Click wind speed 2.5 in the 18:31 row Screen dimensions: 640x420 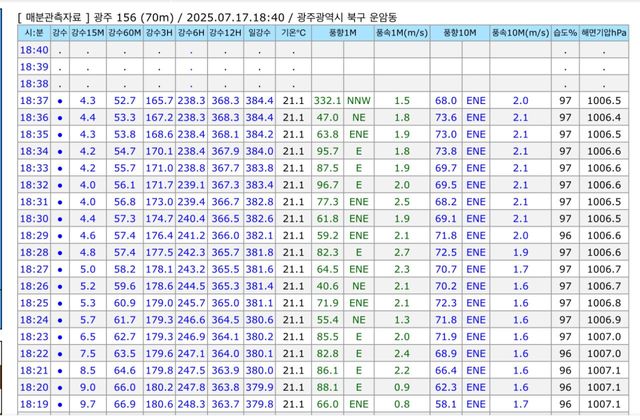[x=402, y=202]
